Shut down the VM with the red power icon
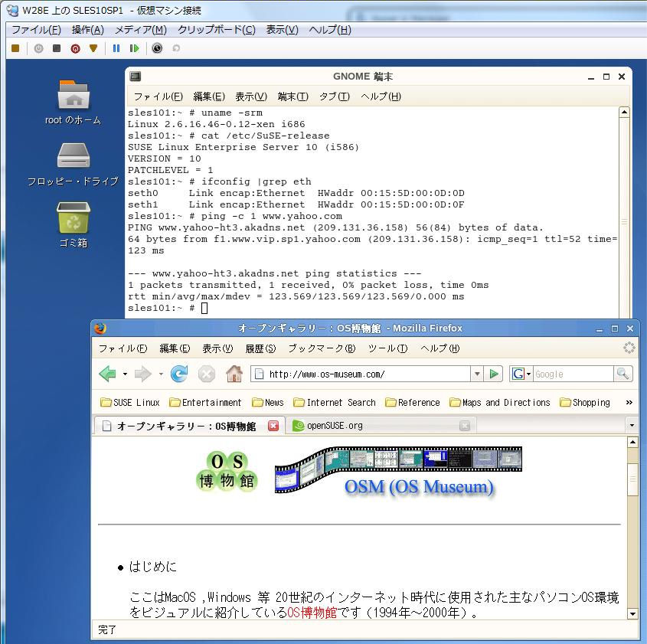Screen dimensions: 647x644 pyautogui.click(x=75, y=49)
